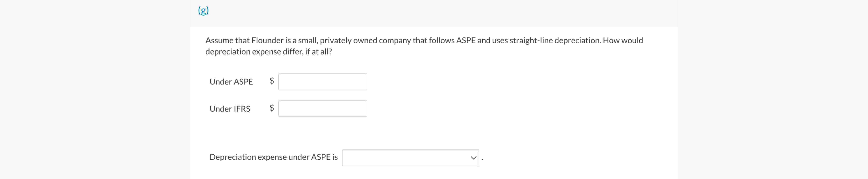Click the word Flounder in the question
868x179 pixels.
tap(267, 41)
